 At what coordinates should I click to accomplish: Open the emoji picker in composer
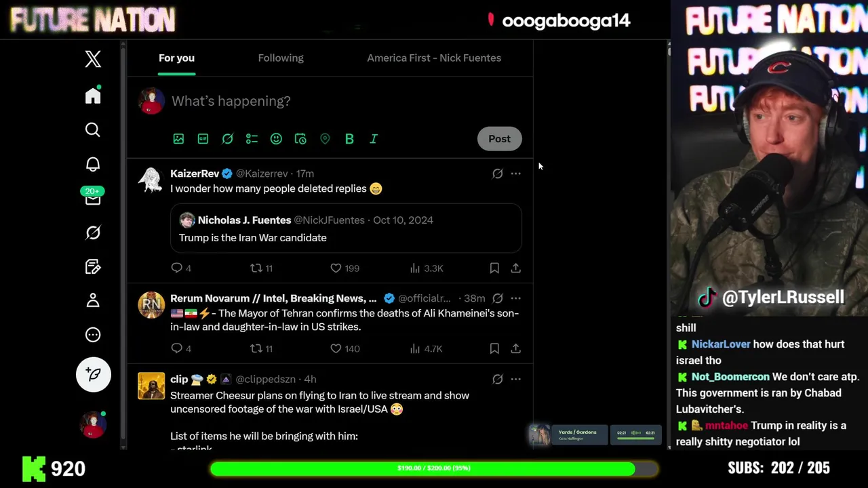[x=276, y=139]
